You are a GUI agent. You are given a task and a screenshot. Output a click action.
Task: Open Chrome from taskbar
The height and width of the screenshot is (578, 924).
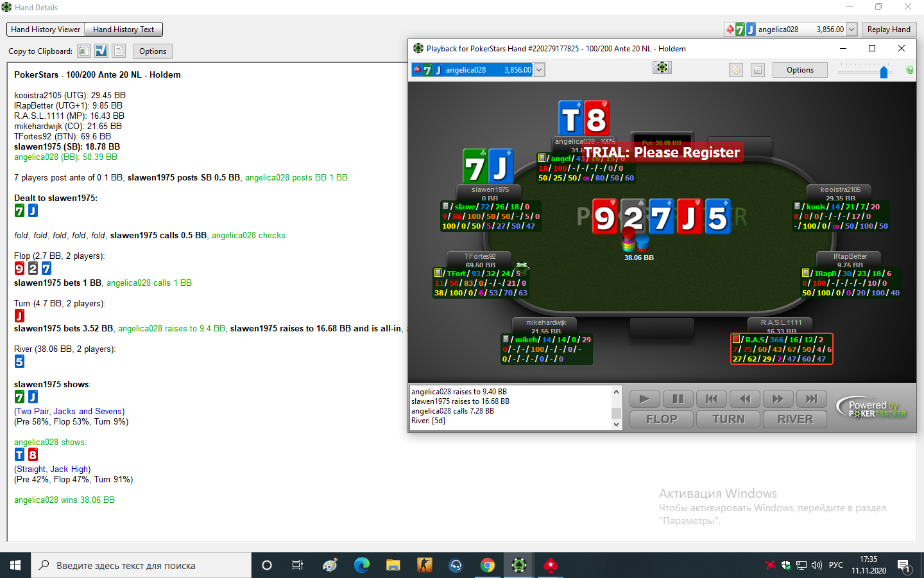pyautogui.click(x=488, y=565)
